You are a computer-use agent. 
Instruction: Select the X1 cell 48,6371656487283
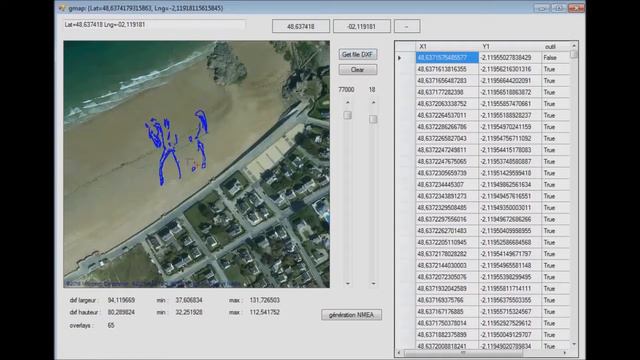point(447,81)
